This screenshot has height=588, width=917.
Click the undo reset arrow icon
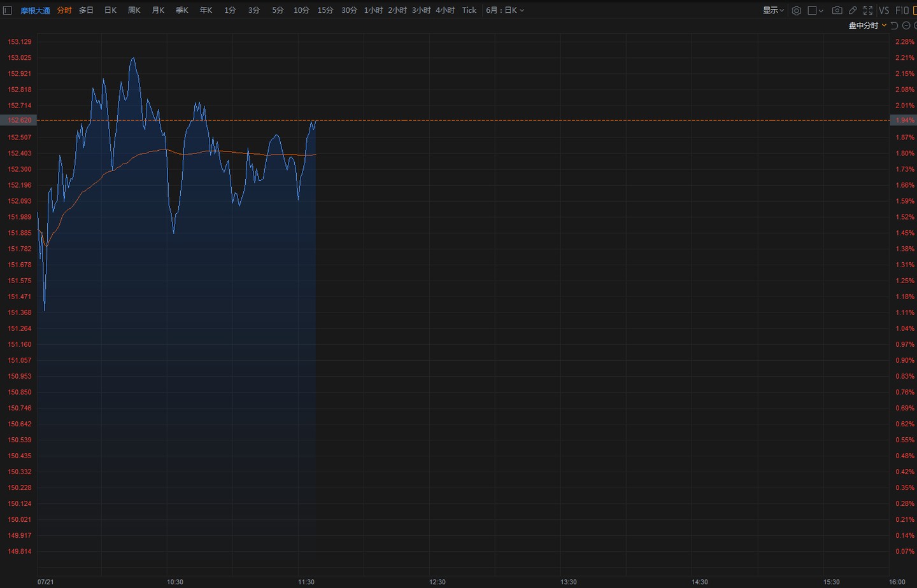pos(894,25)
